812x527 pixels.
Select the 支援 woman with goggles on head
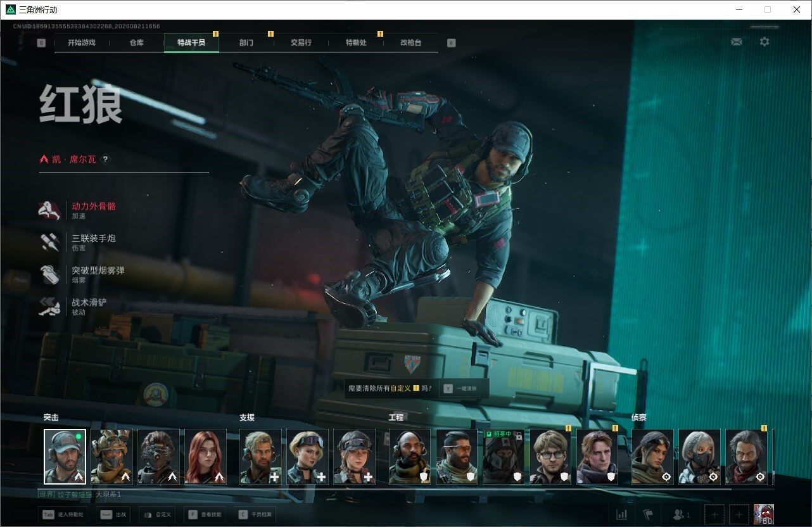pos(307,457)
